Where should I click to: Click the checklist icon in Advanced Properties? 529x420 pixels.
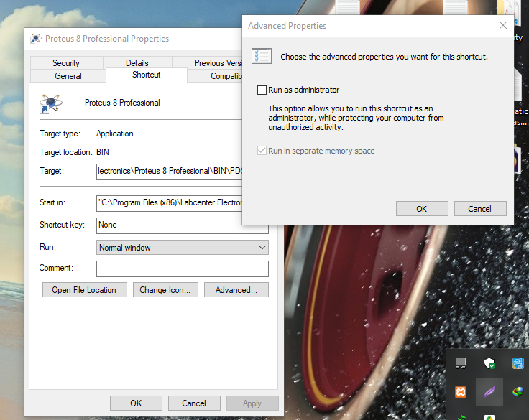tap(262, 56)
